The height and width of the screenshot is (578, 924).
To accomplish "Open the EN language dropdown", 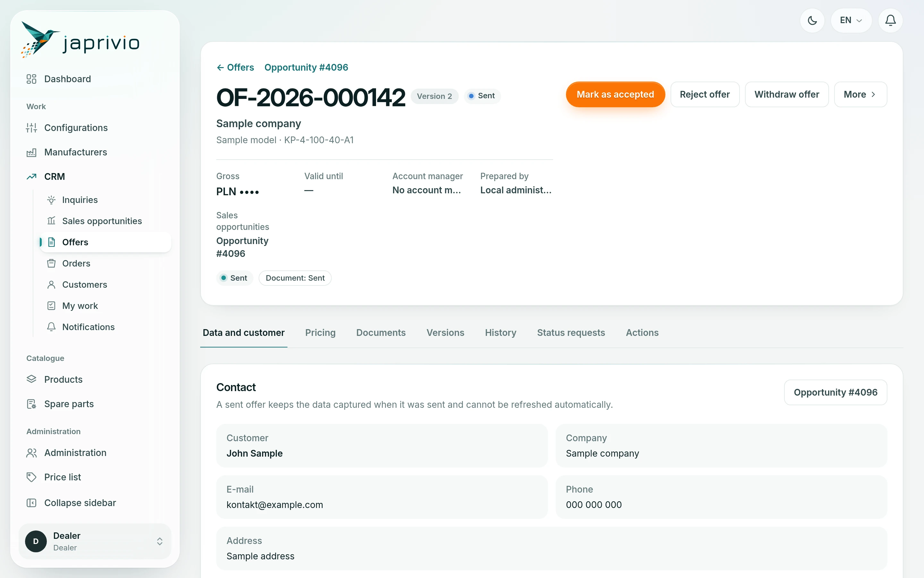I will [851, 20].
